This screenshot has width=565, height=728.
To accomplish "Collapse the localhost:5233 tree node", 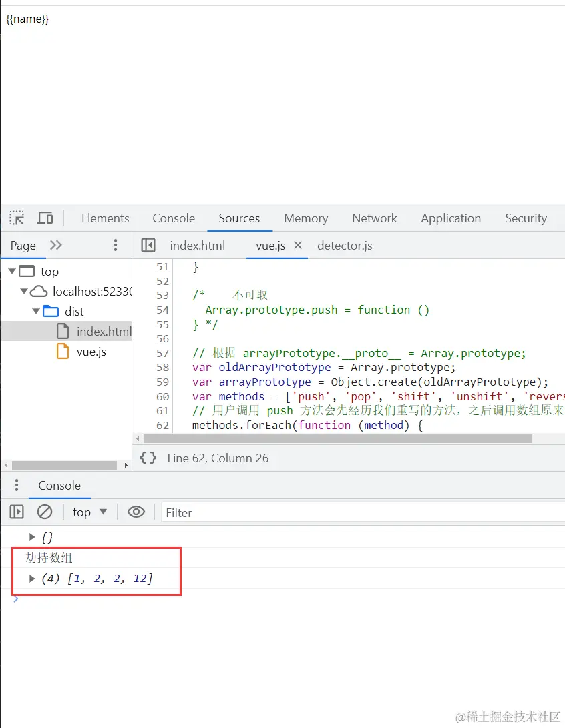I will coord(24,291).
